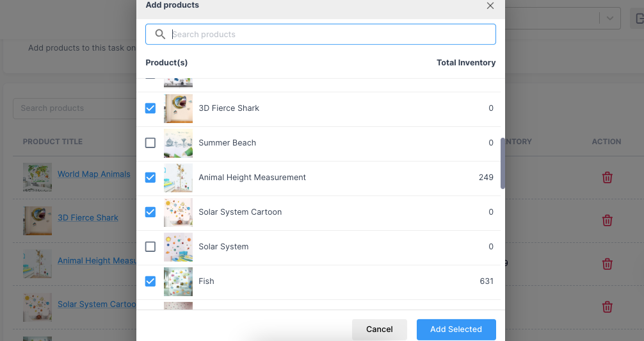
Task: Click Add Selected button
Action: [456, 329]
